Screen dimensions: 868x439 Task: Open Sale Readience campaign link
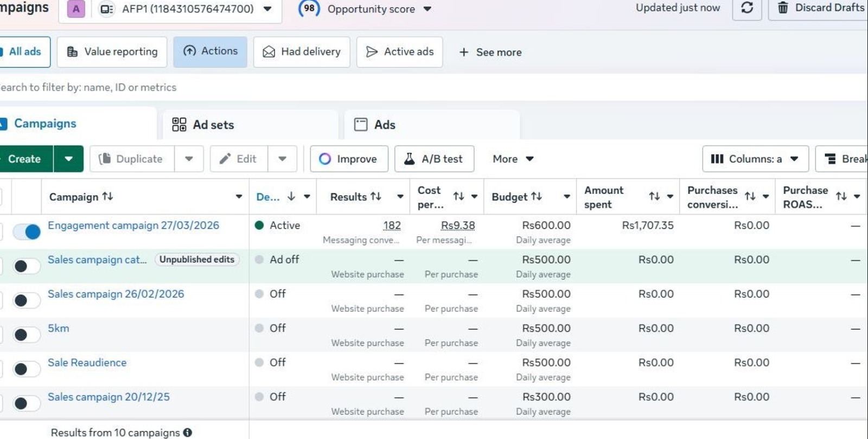click(x=87, y=363)
